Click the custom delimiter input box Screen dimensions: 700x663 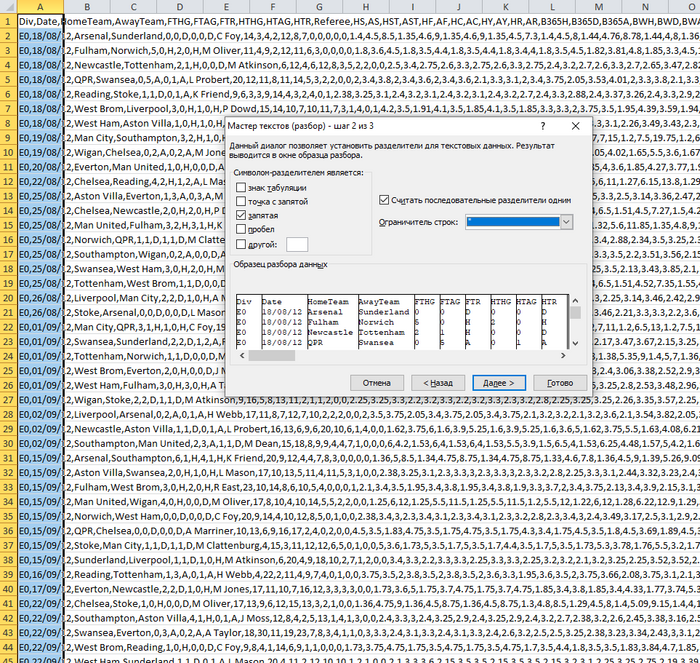coord(297,245)
